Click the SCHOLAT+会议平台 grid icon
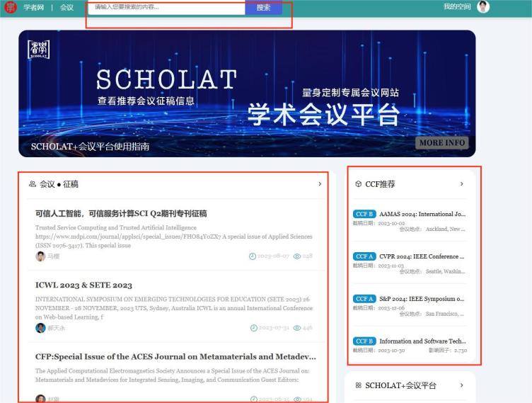 pyautogui.click(x=359, y=385)
